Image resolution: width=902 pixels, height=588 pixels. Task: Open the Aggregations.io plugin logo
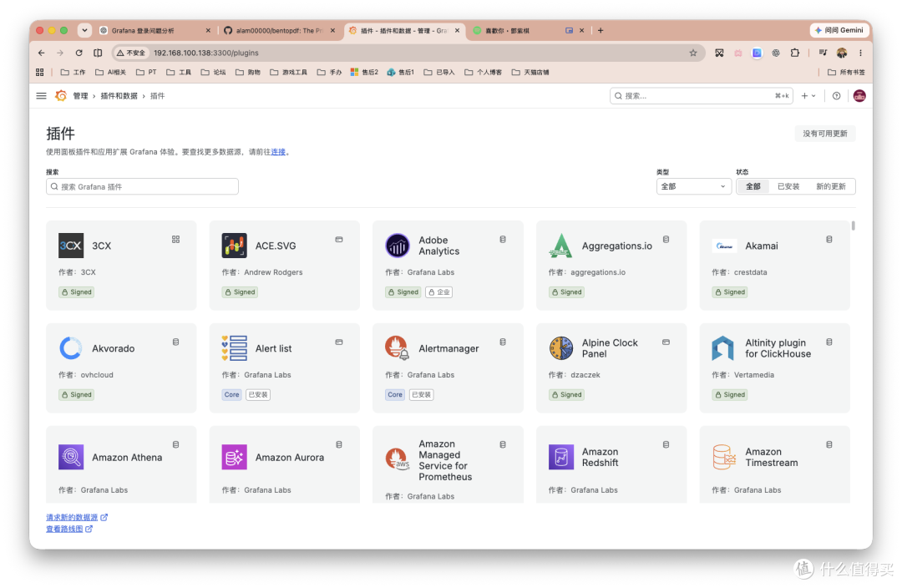click(561, 246)
